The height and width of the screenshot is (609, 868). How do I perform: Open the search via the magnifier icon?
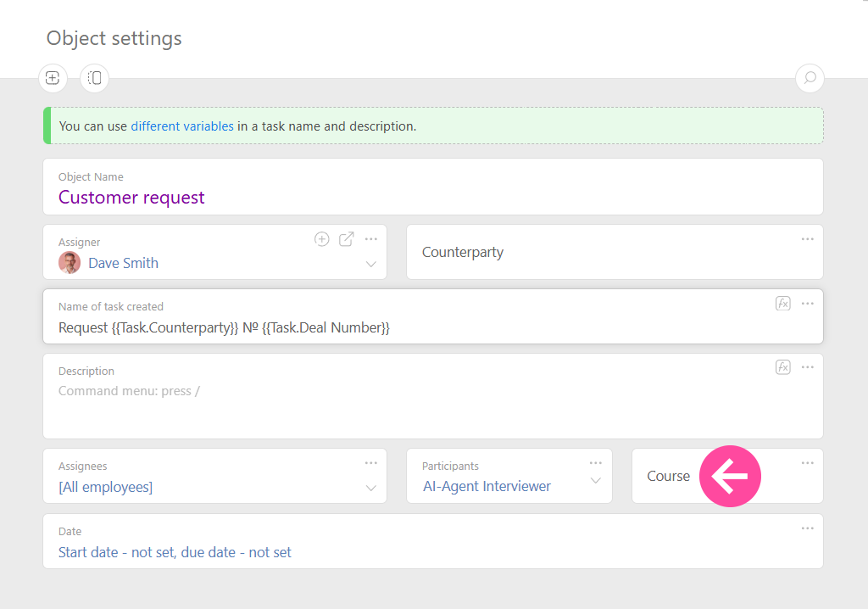pyautogui.click(x=810, y=78)
